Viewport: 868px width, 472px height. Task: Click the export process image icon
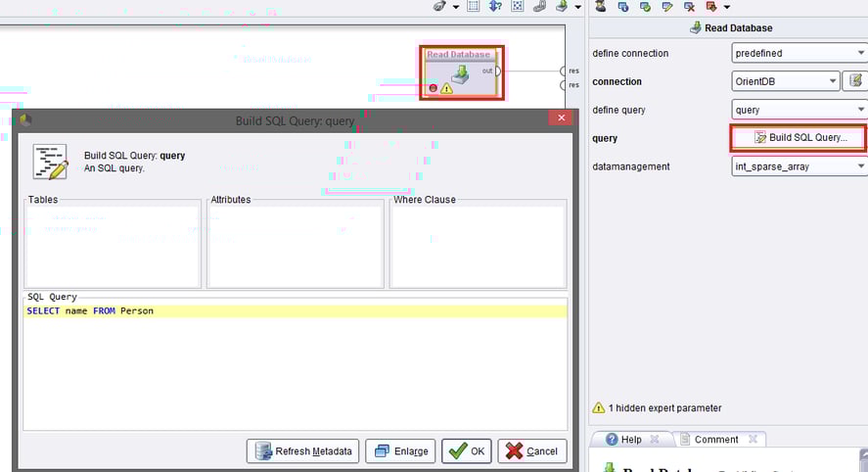pyautogui.click(x=562, y=6)
